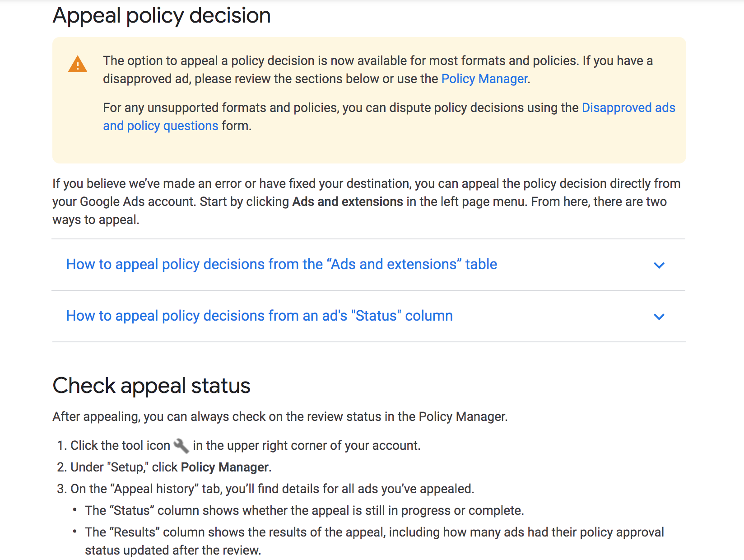The height and width of the screenshot is (560, 744).
Task: Follow the blue Policy Manager link
Action: tap(484, 79)
